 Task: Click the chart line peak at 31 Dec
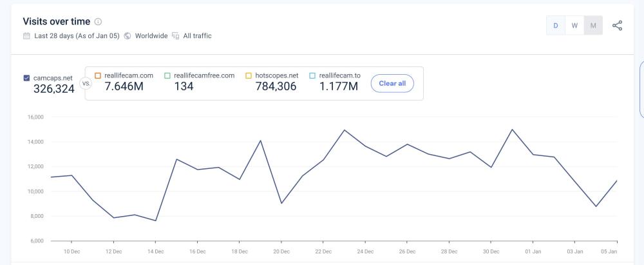click(512, 130)
